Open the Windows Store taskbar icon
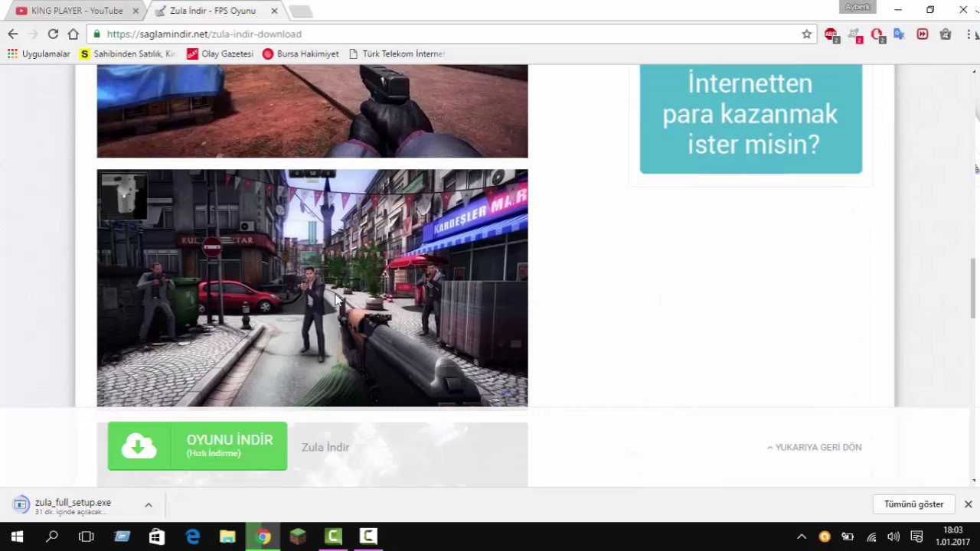Viewport: 980px width, 551px height. coord(157,536)
